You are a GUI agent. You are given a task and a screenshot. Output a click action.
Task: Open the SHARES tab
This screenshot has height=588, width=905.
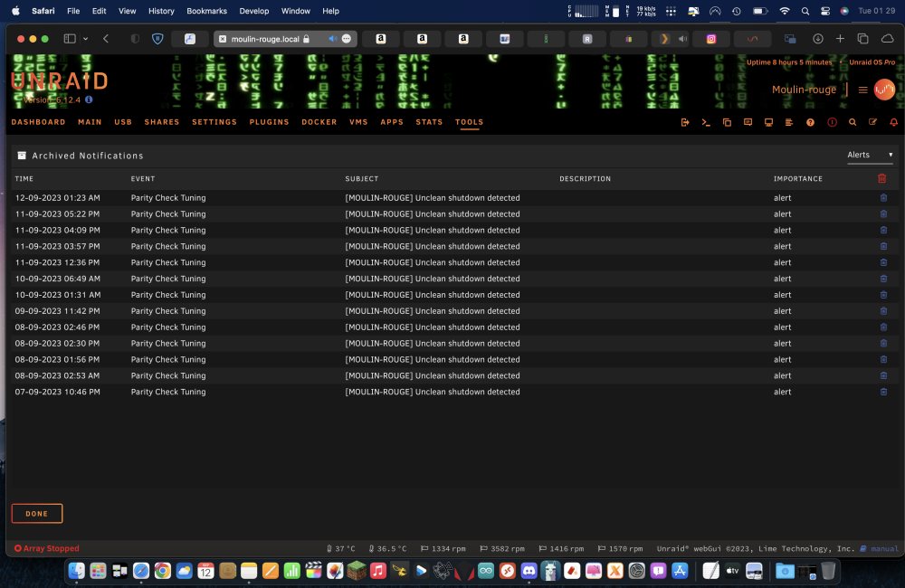162,122
